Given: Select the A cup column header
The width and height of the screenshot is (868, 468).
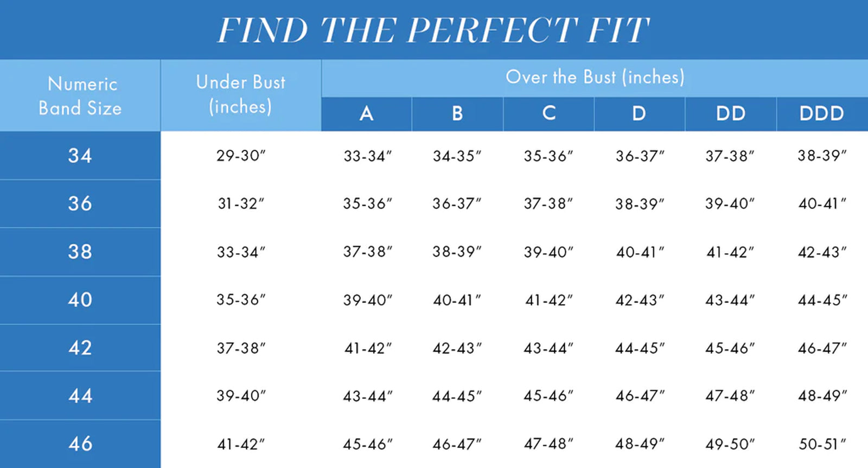Looking at the screenshot, I should 366,113.
